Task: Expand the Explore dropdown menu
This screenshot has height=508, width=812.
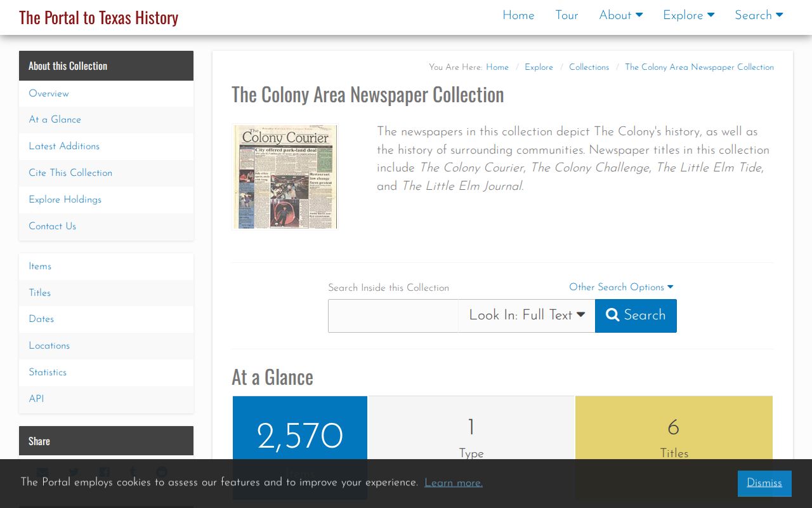Action: click(x=688, y=15)
